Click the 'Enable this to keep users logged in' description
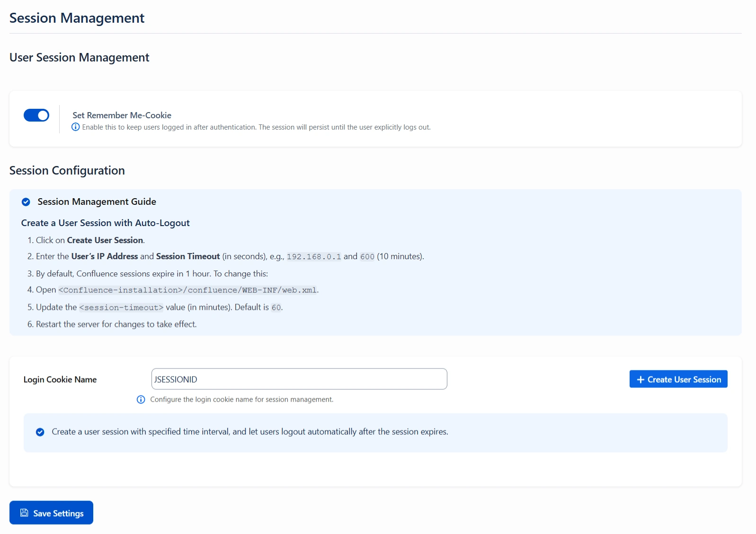The height and width of the screenshot is (534, 756). (257, 127)
